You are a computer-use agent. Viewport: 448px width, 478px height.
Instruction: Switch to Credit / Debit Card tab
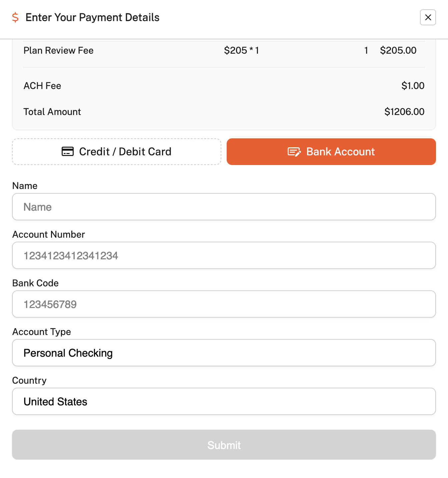coord(117,152)
